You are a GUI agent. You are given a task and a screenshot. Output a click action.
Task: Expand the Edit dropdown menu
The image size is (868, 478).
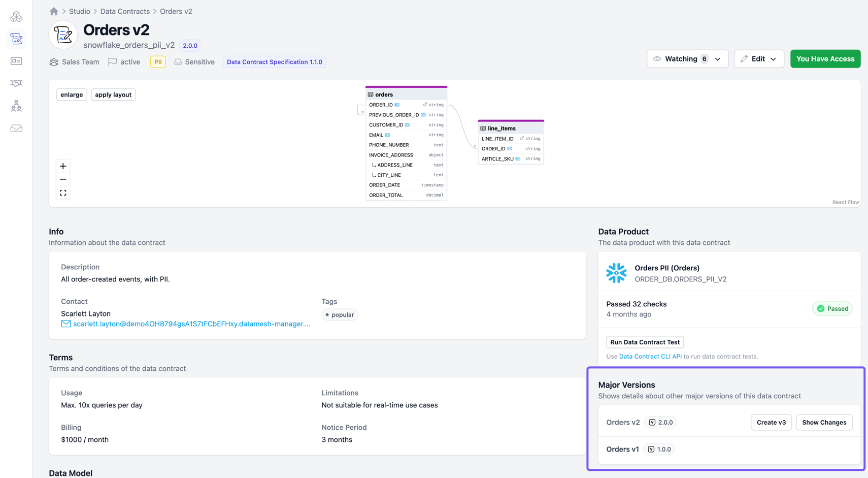tap(759, 59)
